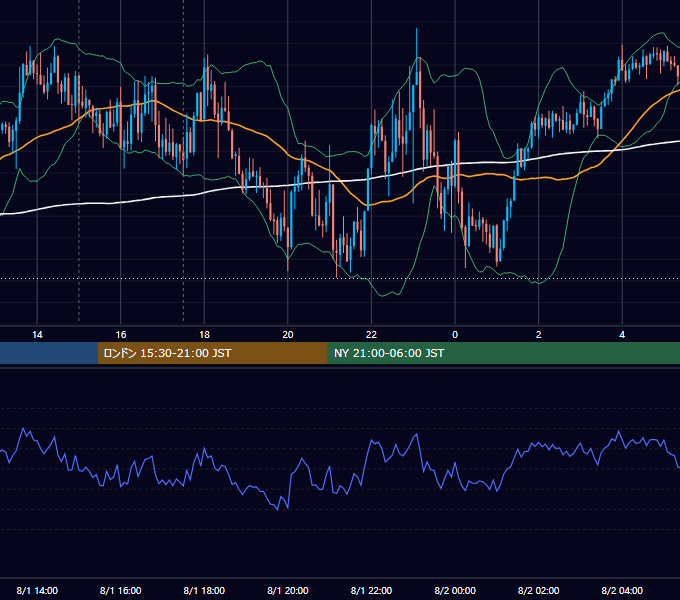The width and height of the screenshot is (680, 600).
Task: Click the 16 hour label on chart axis
Action: (121, 335)
